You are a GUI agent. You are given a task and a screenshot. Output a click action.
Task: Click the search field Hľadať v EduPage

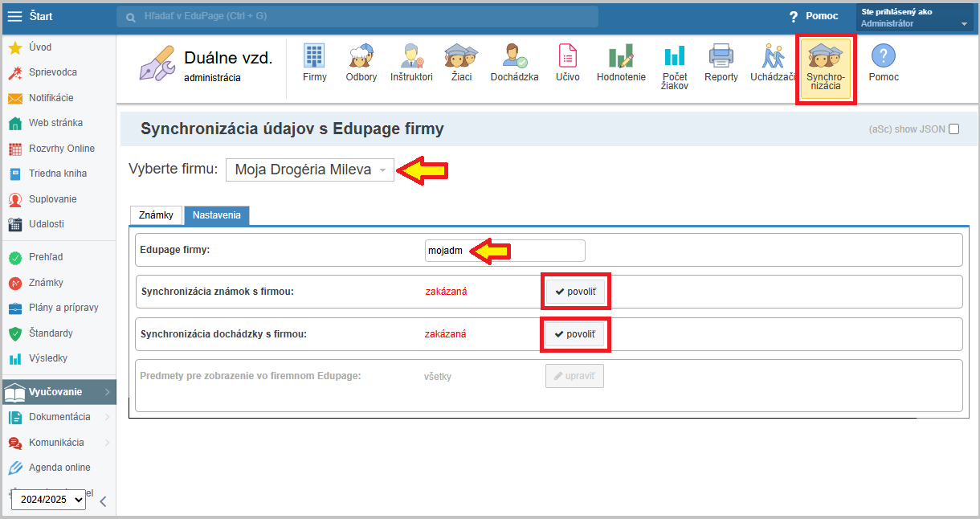[x=357, y=16]
